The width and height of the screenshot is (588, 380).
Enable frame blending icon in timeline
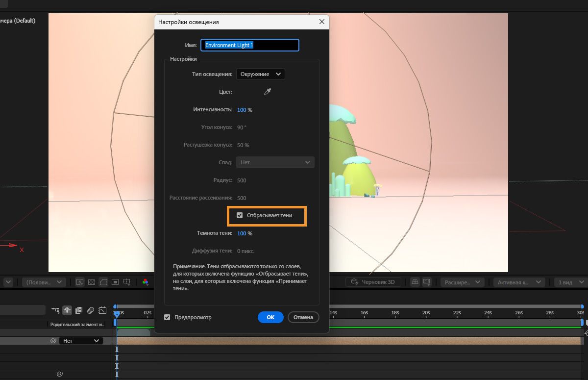click(x=78, y=310)
